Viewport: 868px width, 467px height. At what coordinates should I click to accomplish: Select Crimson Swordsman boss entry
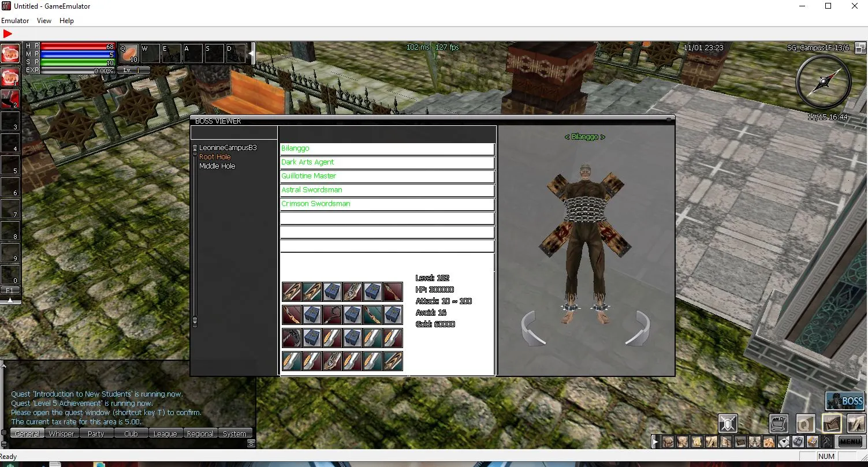tap(387, 204)
